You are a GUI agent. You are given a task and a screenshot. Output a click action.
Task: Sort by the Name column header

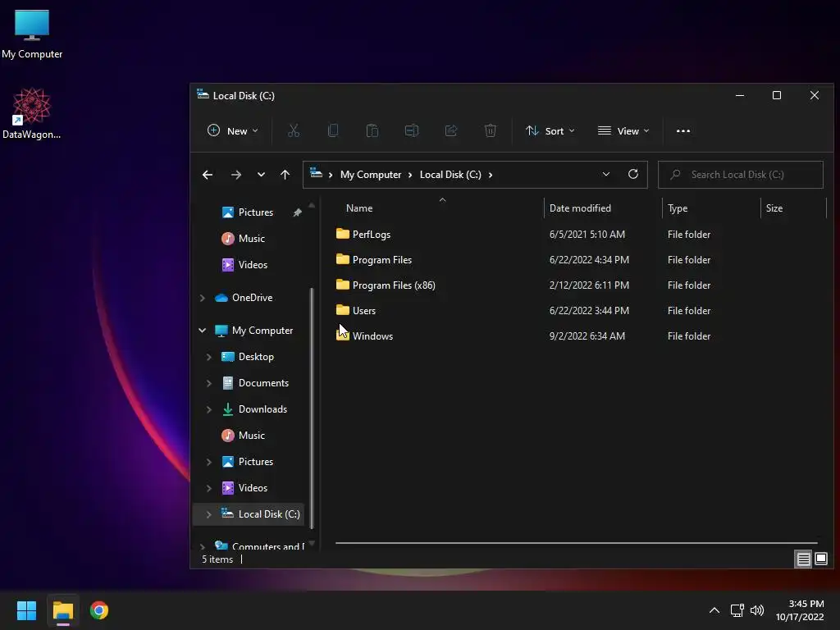359,208
